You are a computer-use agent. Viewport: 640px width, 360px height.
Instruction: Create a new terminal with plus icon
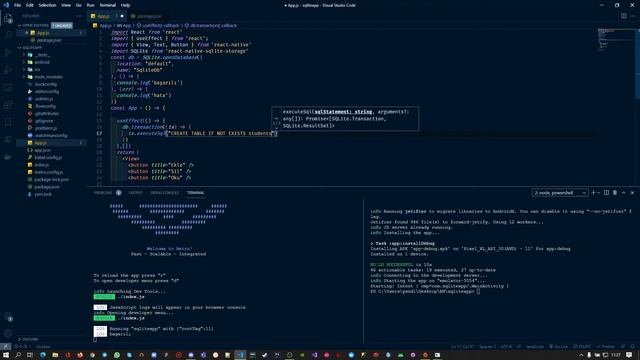(593, 193)
